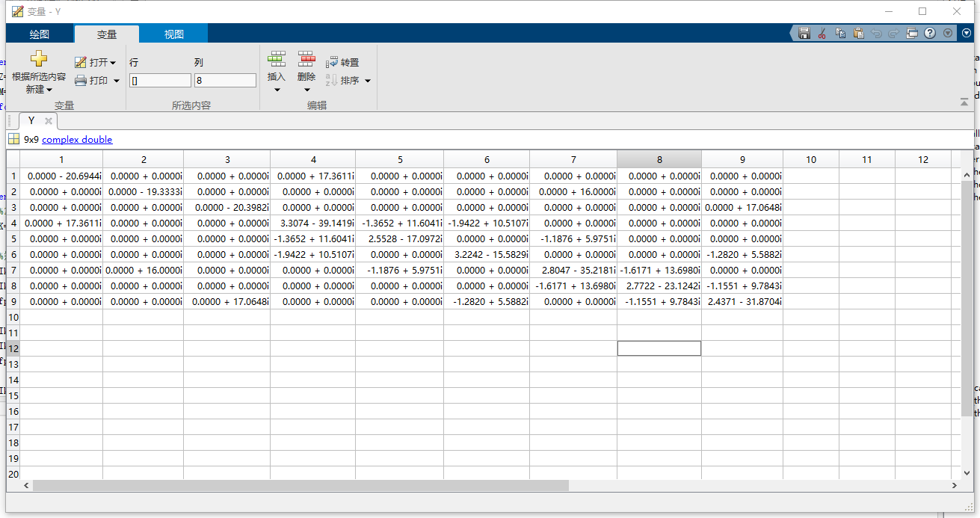Click the variable grid icon beside 9x9
The width and height of the screenshot is (980, 518).
(x=14, y=139)
